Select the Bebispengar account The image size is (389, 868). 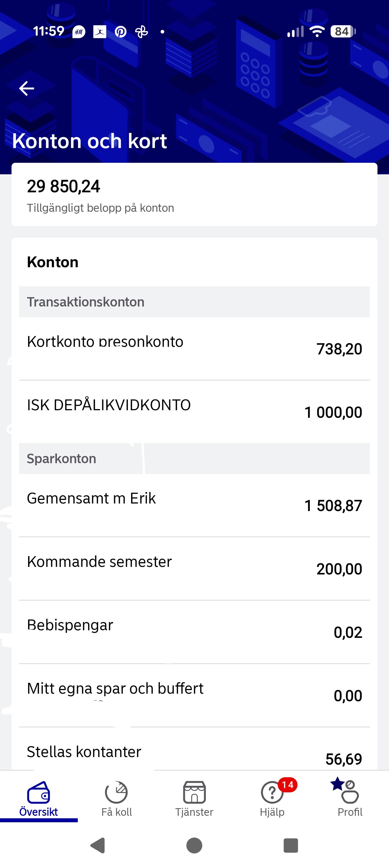point(194,632)
